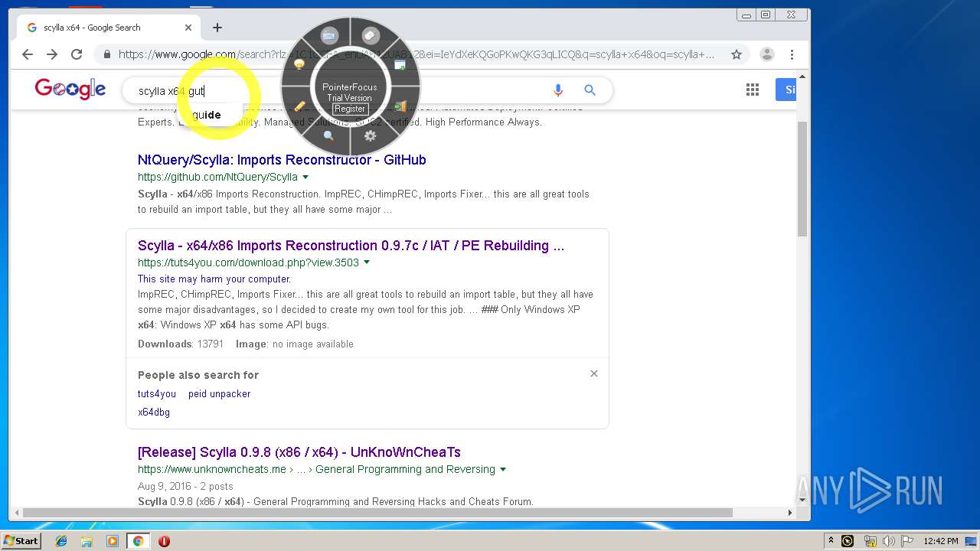Open PointerFocus settings gear
Image resolution: width=980 pixels, height=551 pixels.
[x=371, y=136]
